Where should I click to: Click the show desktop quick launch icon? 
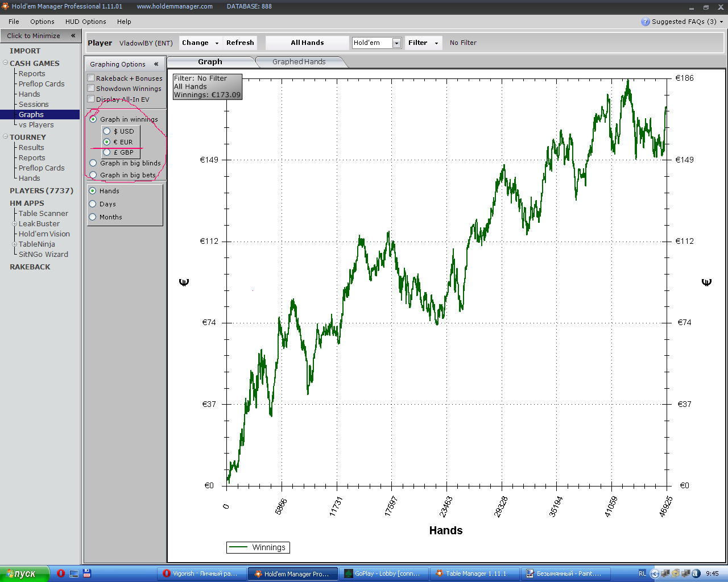(74, 573)
